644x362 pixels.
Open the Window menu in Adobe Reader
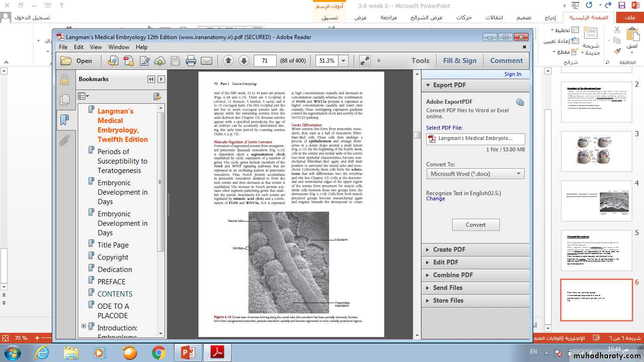point(118,47)
